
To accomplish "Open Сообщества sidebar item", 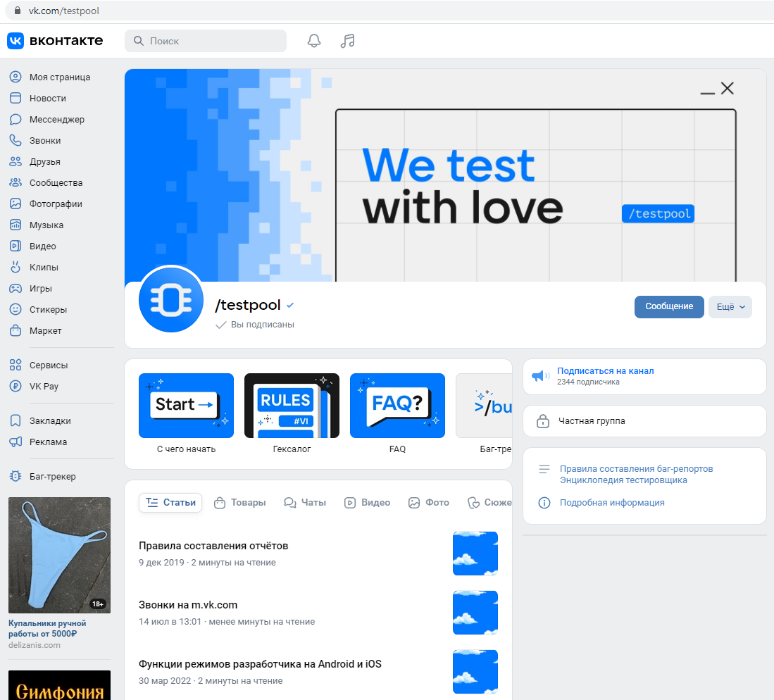I will pyautogui.click(x=55, y=182).
